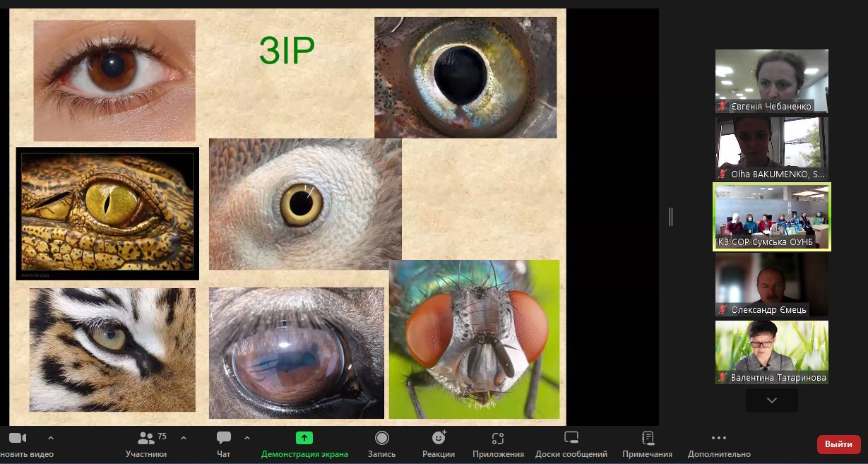
Task: Open the Participants panel
Action: point(146,439)
